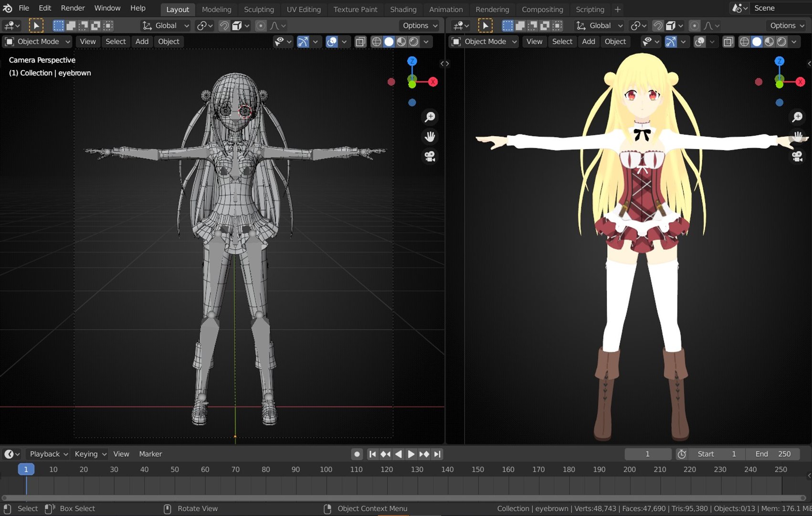Play animation in reverse
This screenshot has width=812, height=516.
[398, 454]
